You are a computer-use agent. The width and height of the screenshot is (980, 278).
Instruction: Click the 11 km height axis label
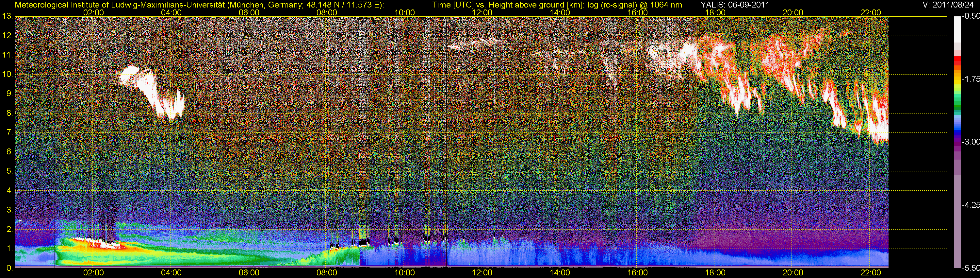coord(7,55)
